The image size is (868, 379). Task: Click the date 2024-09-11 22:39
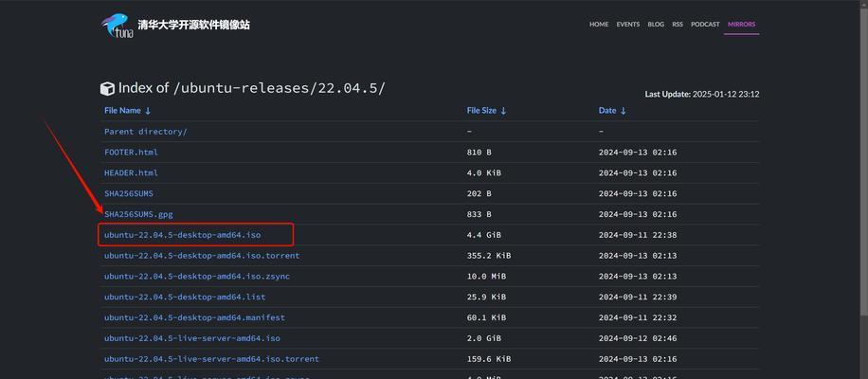638,298
